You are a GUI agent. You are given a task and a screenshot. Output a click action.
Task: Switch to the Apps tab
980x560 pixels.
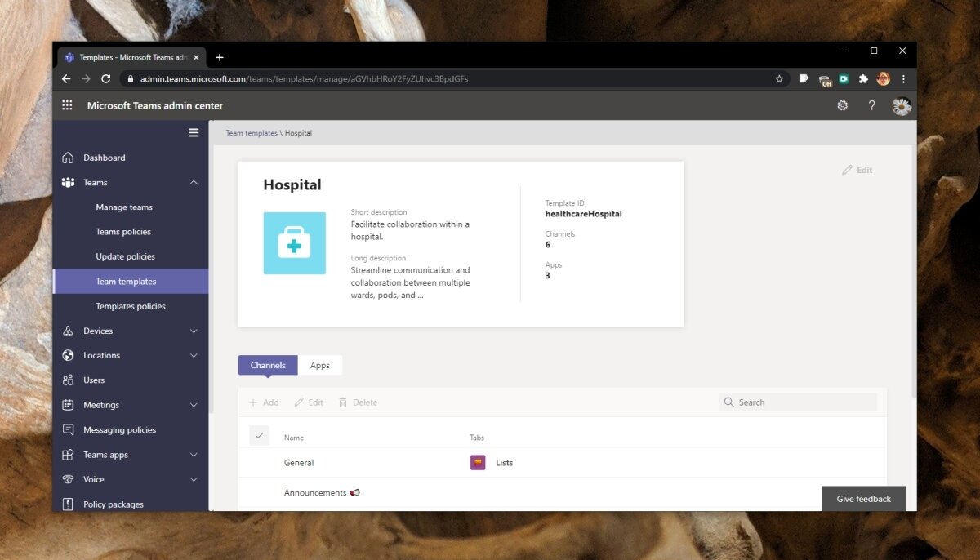coord(320,365)
